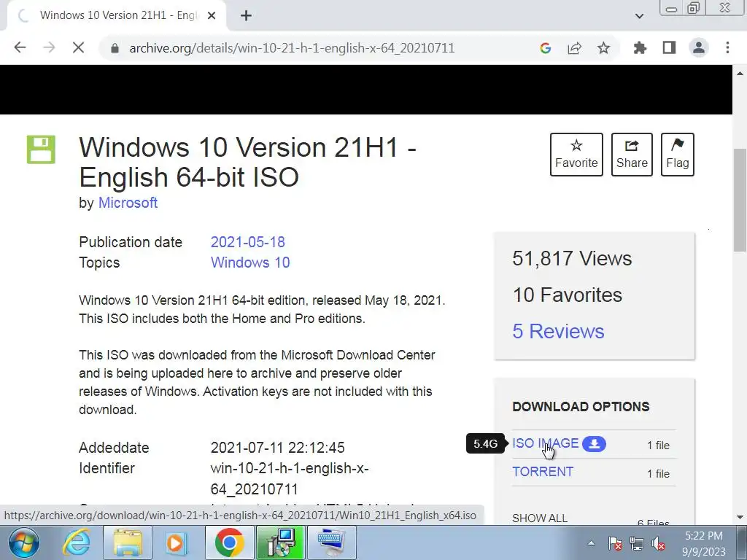Click SHOW ALL download options
The height and width of the screenshot is (560, 747).
point(540,518)
